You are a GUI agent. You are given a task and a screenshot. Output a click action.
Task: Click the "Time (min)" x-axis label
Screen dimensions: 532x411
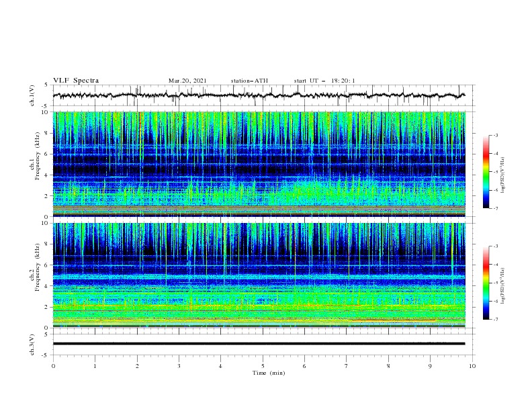click(269, 373)
